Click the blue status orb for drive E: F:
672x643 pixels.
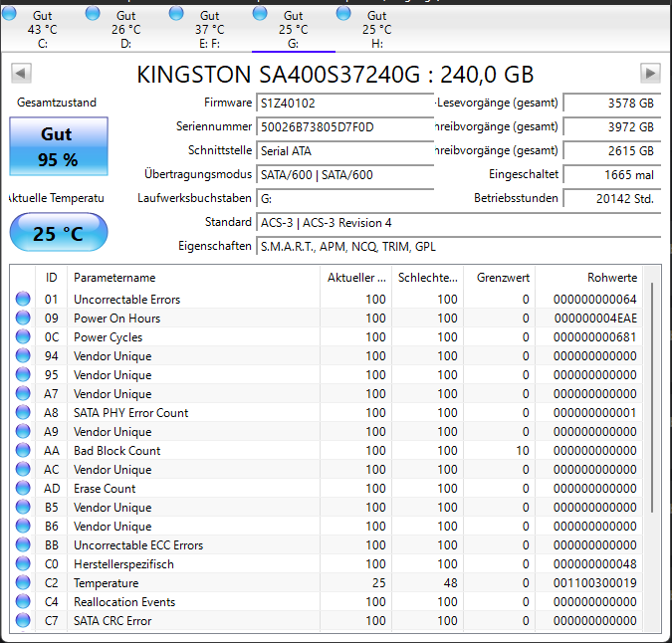click(176, 13)
